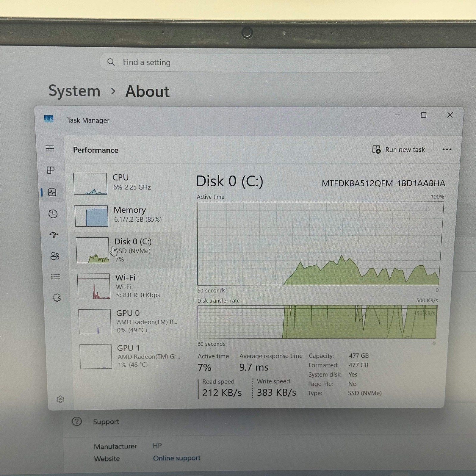Click the Wi-Fi mini graph thumbnail
The image size is (476, 476).
click(94, 286)
